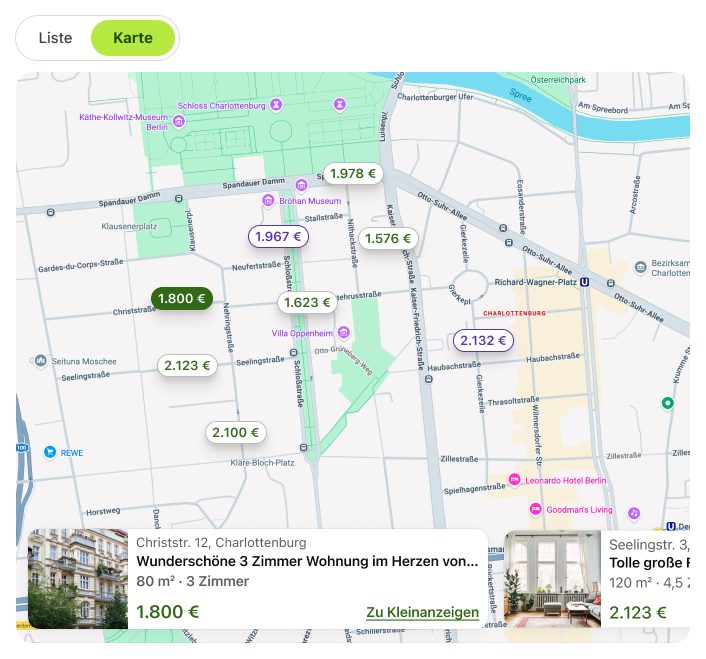Image resolution: width=706 pixels, height=659 pixels.
Task: Click the Christstr. 12 apartment photo thumbnail
Action: [x=78, y=579]
